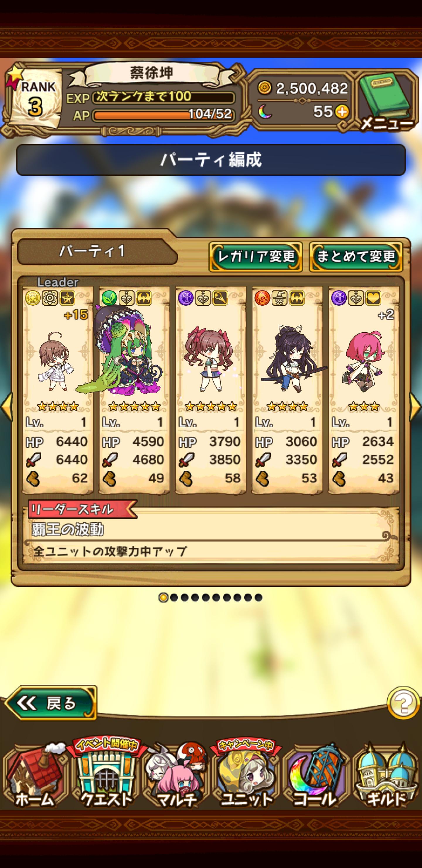This screenshot has height=868, width=422.
Task: Open the クエスト gate icon
Action: coord(106,775)
